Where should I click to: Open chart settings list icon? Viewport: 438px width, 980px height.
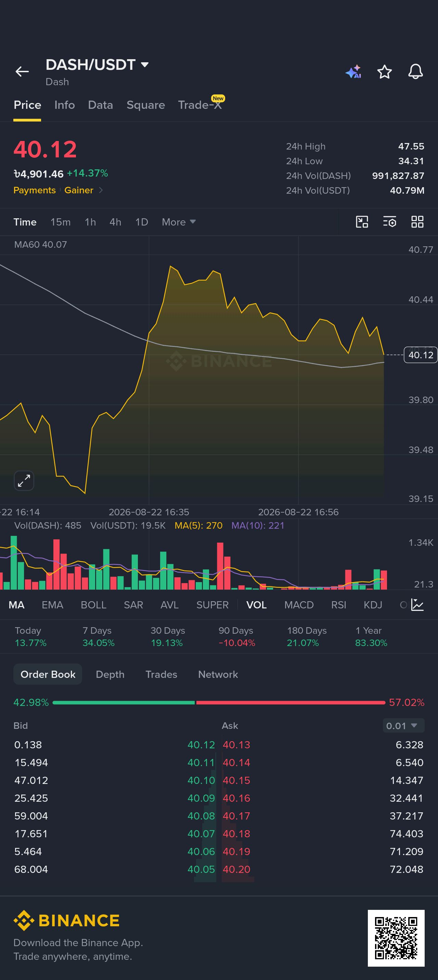390,222
